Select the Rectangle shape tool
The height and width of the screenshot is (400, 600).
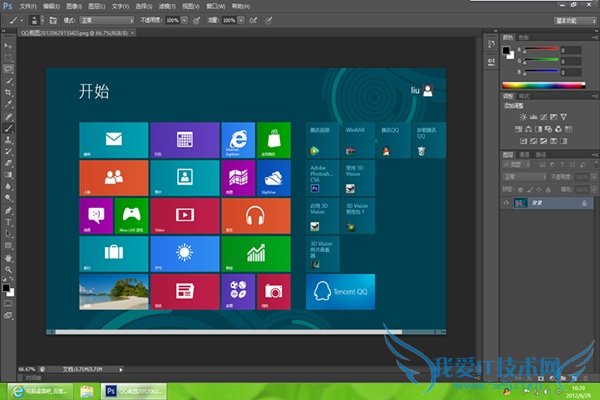click(8, 246)
